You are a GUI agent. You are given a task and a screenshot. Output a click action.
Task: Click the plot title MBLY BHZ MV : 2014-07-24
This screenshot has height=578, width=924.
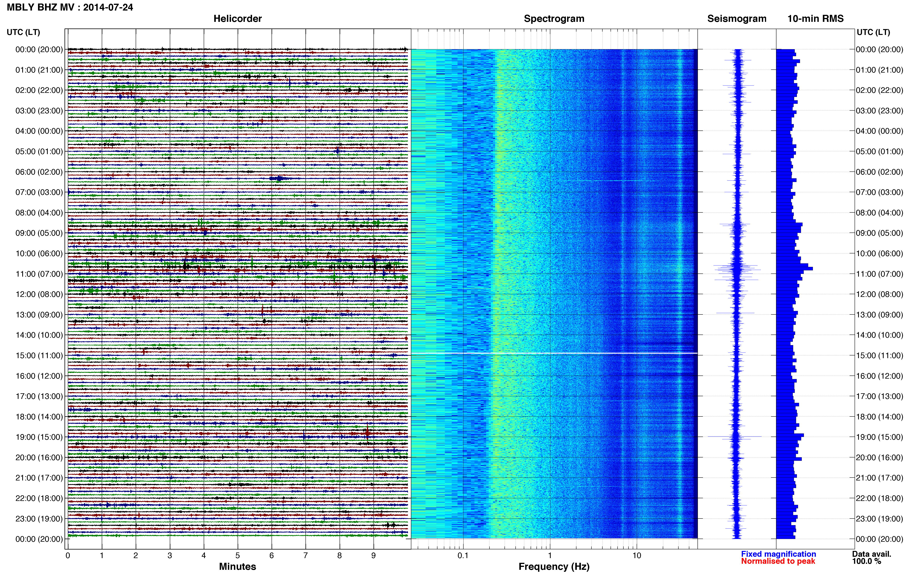point(70,7)
